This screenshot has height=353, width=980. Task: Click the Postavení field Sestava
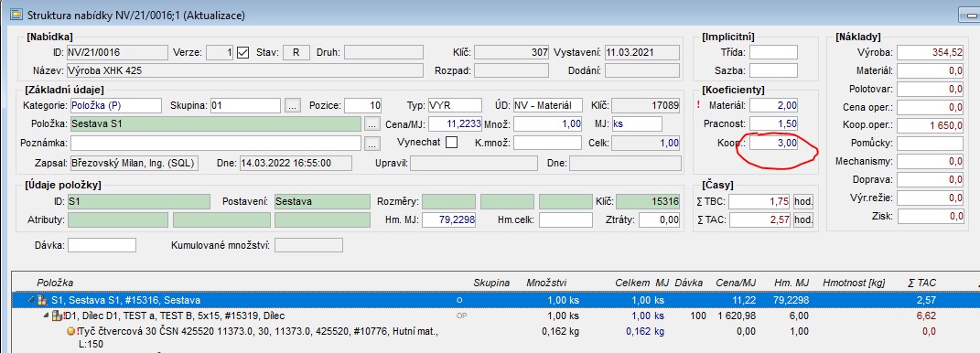click(321, 202)
